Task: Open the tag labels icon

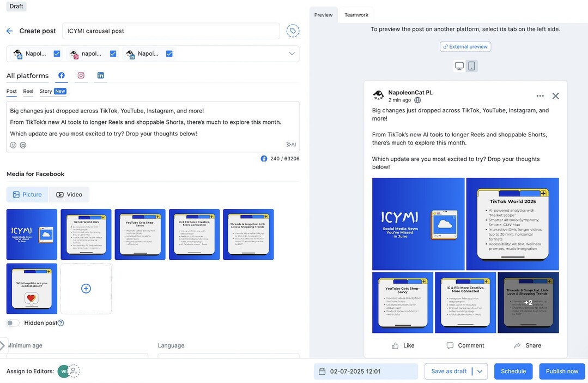Action: pos(293,31)
